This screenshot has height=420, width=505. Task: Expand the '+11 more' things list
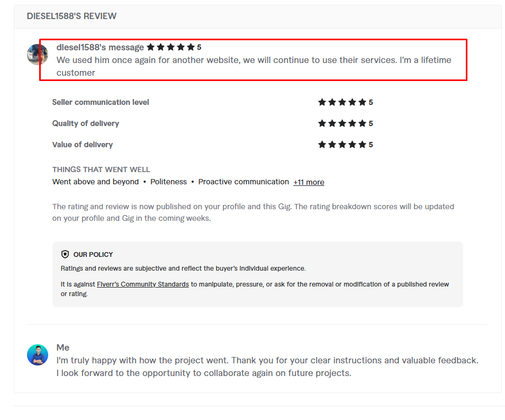pos(309,182)
